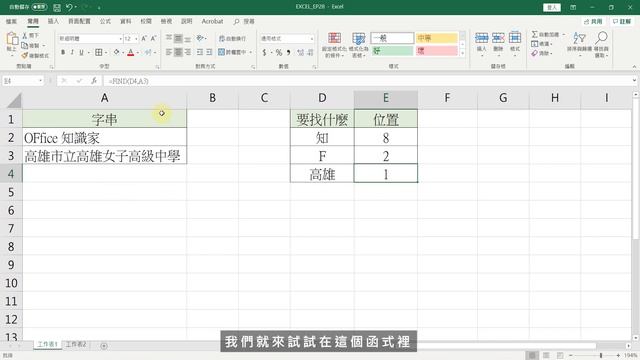Viewport: 640px width, 360px height.
Task: Collapse the ribbon with the chevron
Action: [x=634, y=67]
